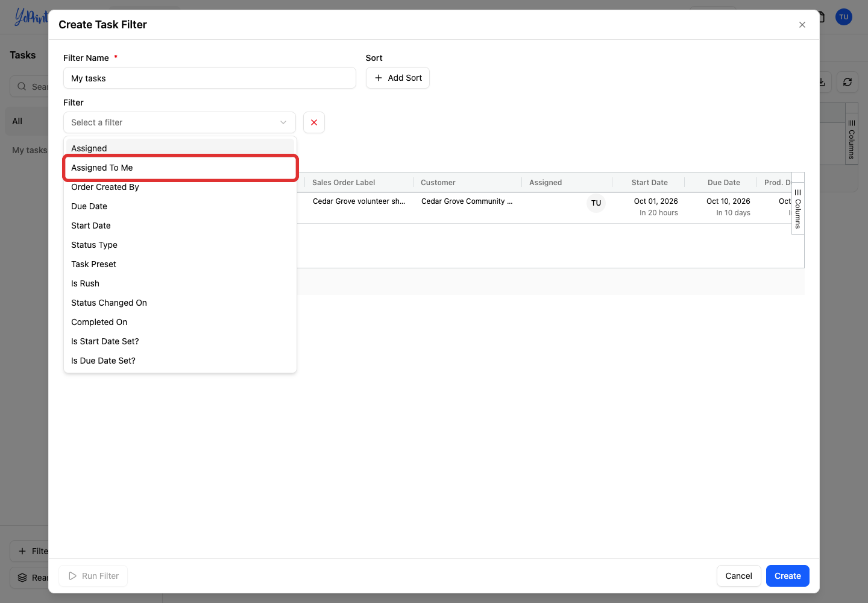The image size is (868, 603).
Task: Open the Columns side panel in the dialog preview
Action: (798, 209)
